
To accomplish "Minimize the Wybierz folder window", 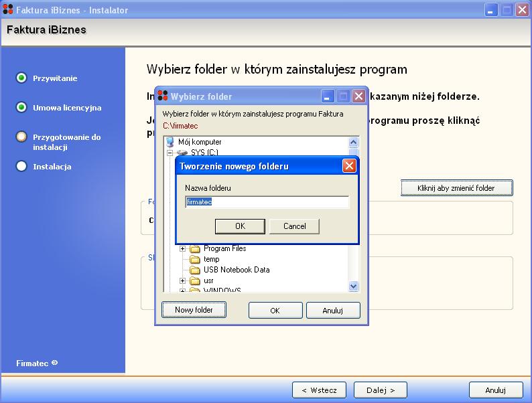I will pyautogui.click(x=328, y=96).
